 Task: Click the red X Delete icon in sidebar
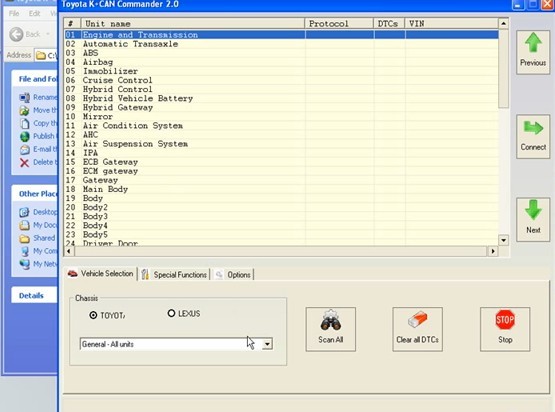pyautogui.click(x=24, y=162)
